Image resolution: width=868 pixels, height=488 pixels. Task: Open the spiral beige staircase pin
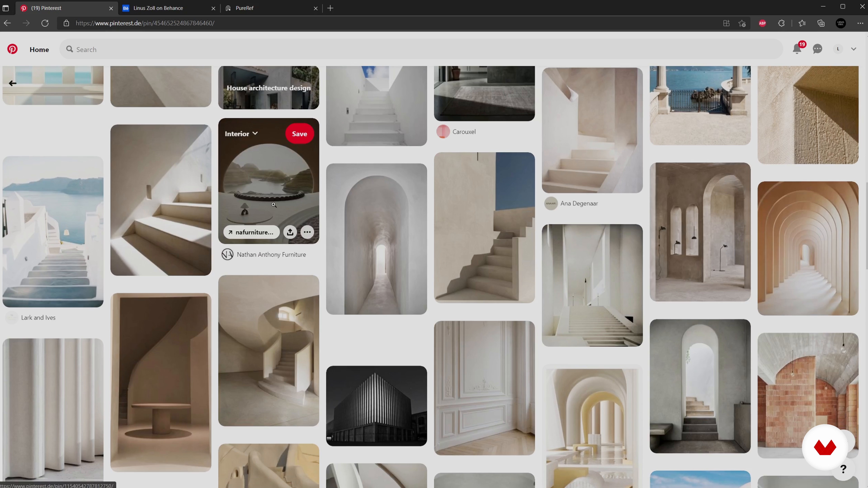269,351
